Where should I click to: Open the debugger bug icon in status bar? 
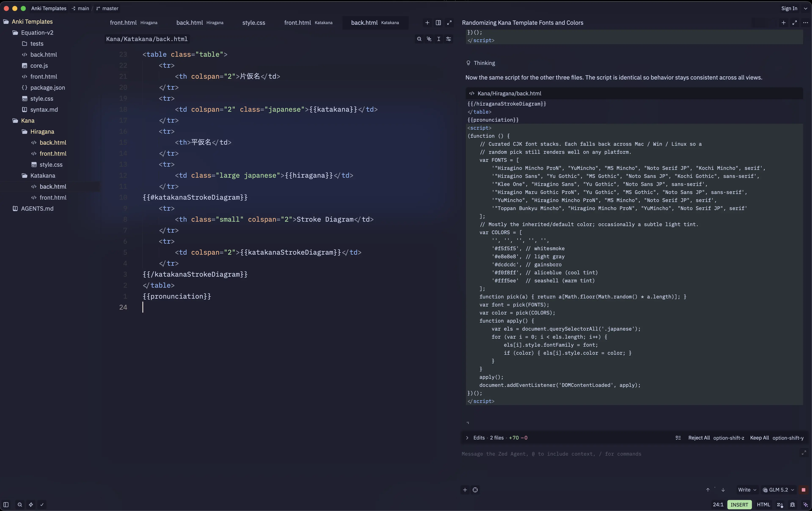coord(793,505)
